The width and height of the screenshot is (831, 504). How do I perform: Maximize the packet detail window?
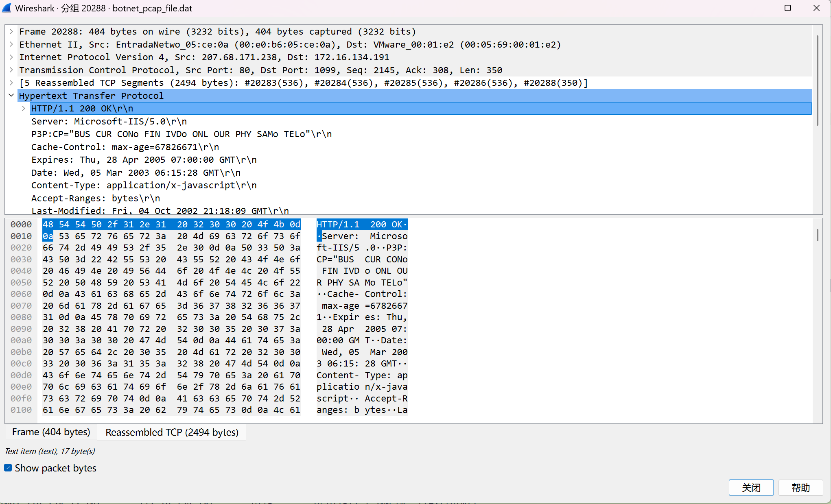(787, 8)
